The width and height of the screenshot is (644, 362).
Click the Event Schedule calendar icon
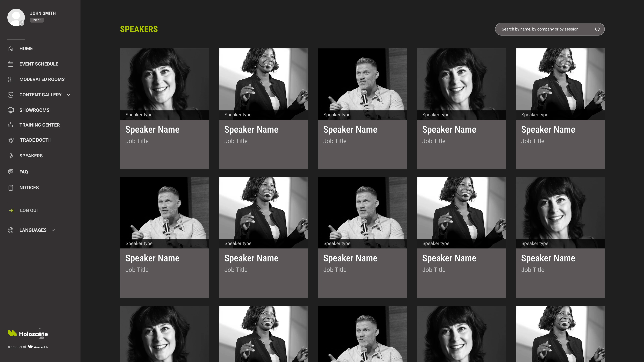[11, 64]
